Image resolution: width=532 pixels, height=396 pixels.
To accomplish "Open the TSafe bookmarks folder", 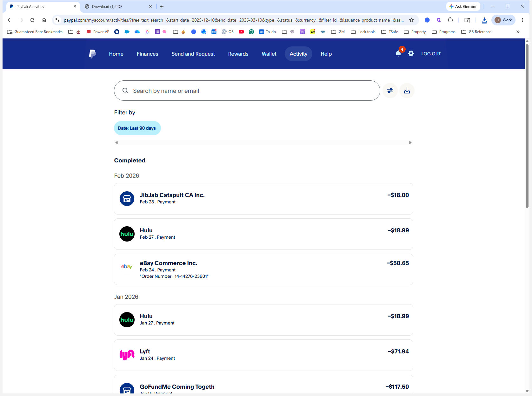I will [x=389, y=32].
